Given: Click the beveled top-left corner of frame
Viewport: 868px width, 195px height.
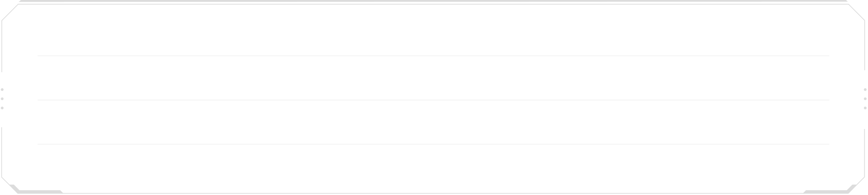Looking at the screenshot, I should (x=10, y=12).
